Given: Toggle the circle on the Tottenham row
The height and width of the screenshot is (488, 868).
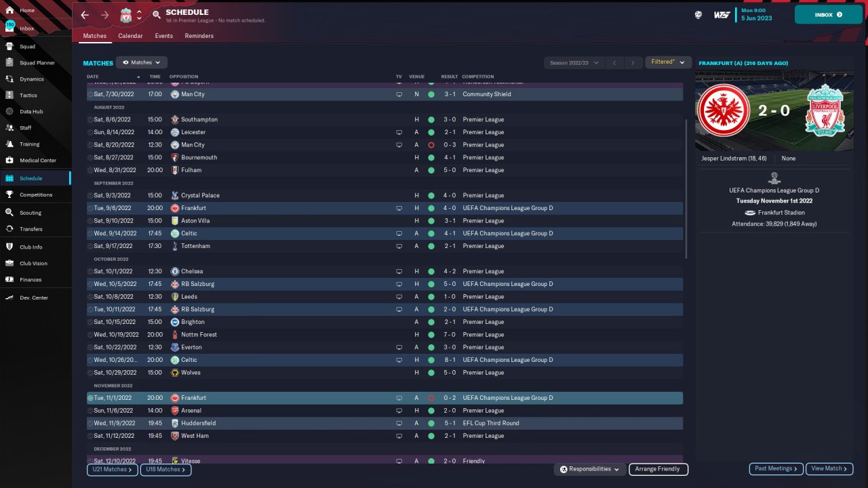Looking at the screenshot, I should 91,246.
